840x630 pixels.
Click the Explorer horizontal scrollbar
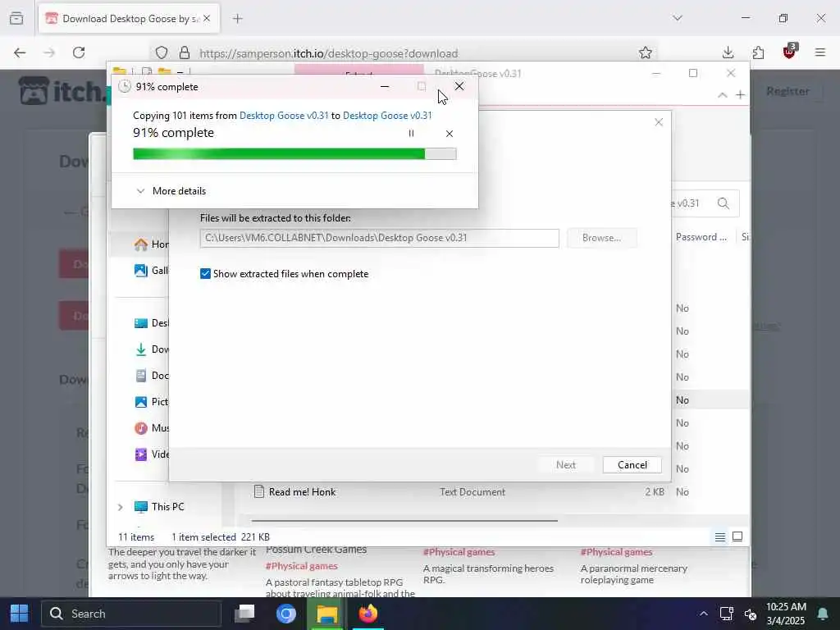pyautogui.click(x=404, y=520)
